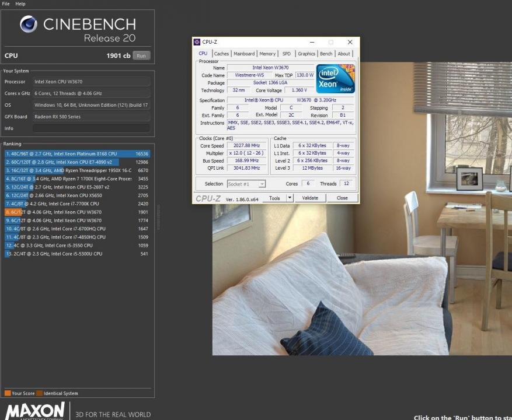Switch to the CPU tab in CPU-Z
This screenshot has width=512, height=420.
click(203, 53)
